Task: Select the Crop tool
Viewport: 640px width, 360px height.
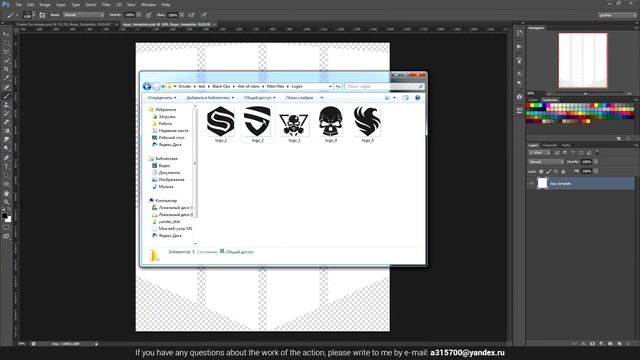Action: tap(6, 69)
